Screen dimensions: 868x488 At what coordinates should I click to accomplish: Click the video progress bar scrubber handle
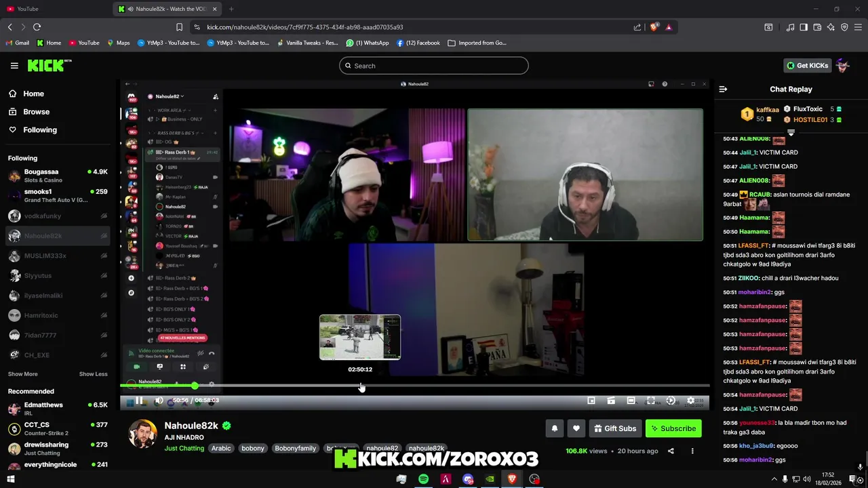click(195, 386)
